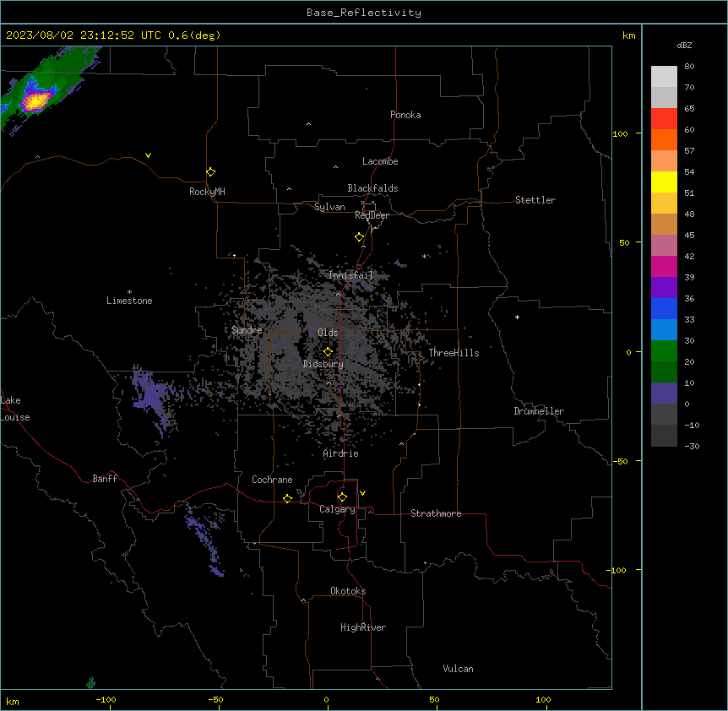Image resolution: width=728 pixels, height=711 pixels.
Task: Click the Blackfalds label
Action: (x=372, y=188)
